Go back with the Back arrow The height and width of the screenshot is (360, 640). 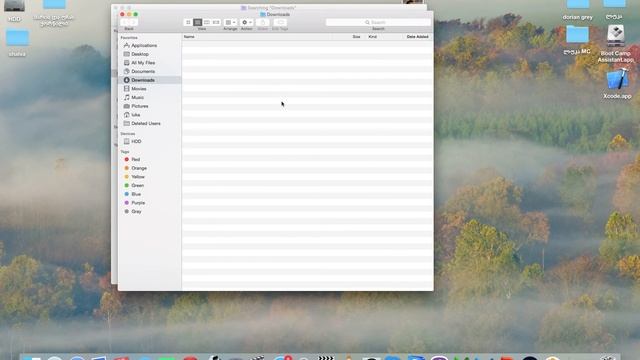click(125, 22)
